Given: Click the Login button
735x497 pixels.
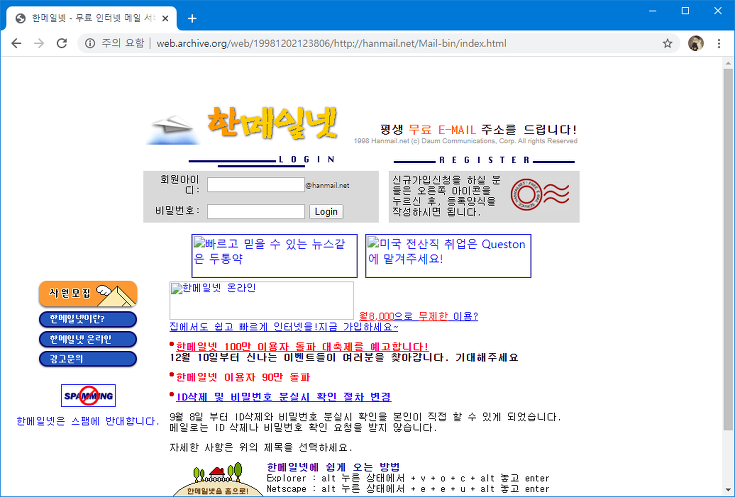Looking at the screenshot, I should tap(326, 211).
